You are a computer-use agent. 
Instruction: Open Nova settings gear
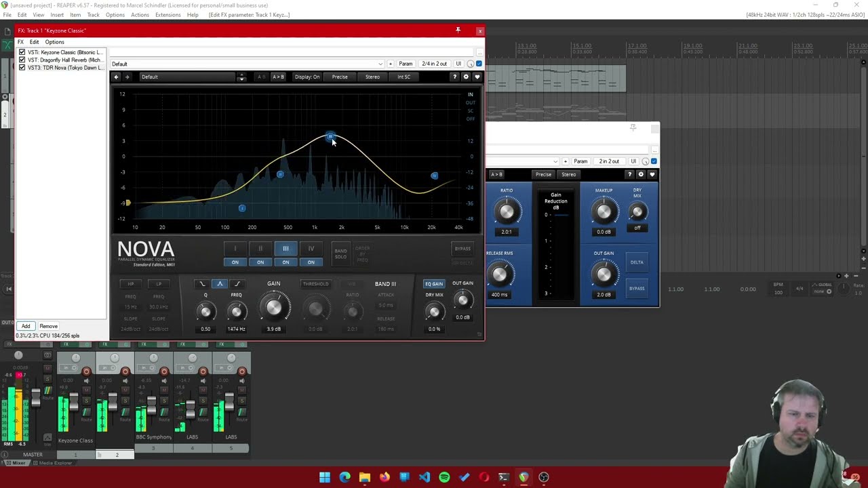[466, 77]
